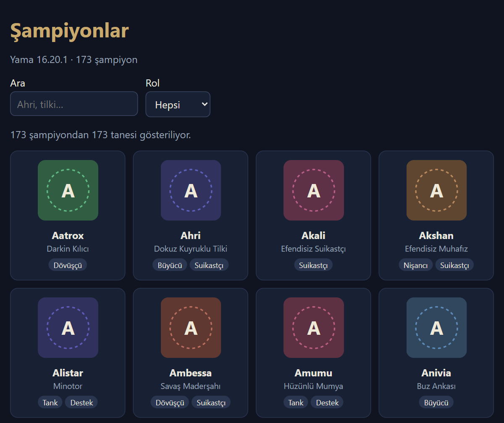Click the Destek tag on Amumu card
Screen dimensions: 504x423
(x=327, y=402)
